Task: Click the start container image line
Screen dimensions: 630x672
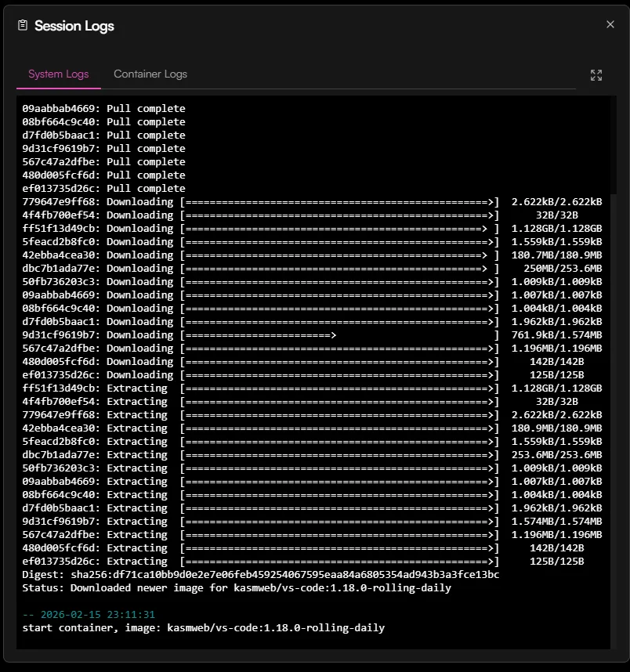Action: pos(203,627)
